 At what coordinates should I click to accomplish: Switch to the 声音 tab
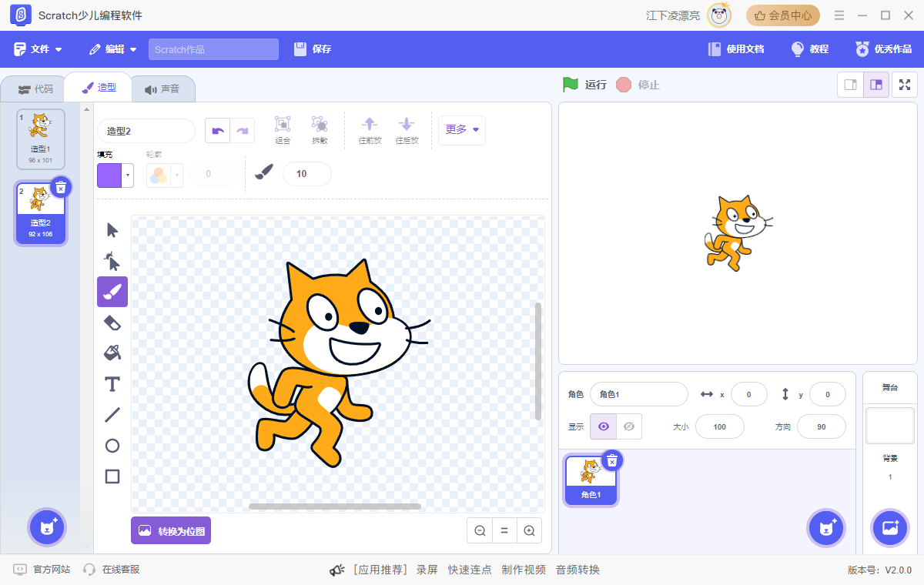click(162, 89)
